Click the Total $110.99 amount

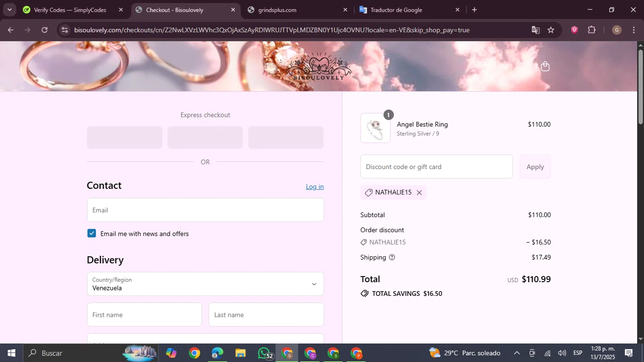(x=536, y=279)
